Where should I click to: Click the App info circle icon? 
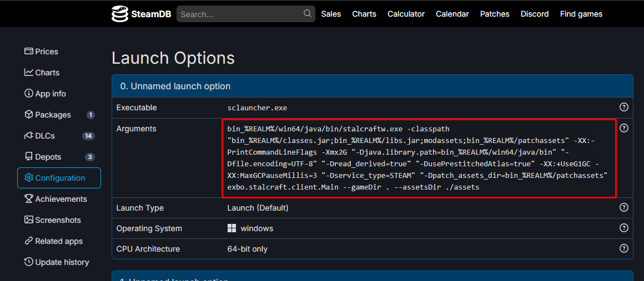[29, 94]
